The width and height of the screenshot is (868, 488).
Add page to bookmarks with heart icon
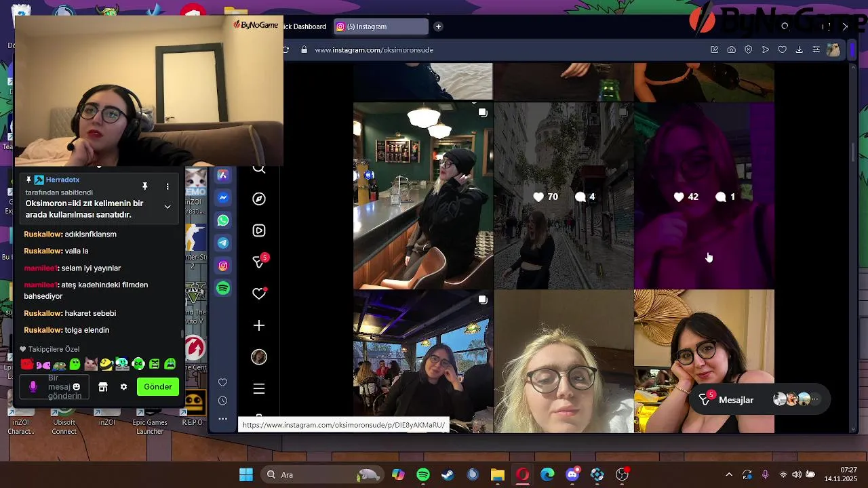[x=782, y=49]
